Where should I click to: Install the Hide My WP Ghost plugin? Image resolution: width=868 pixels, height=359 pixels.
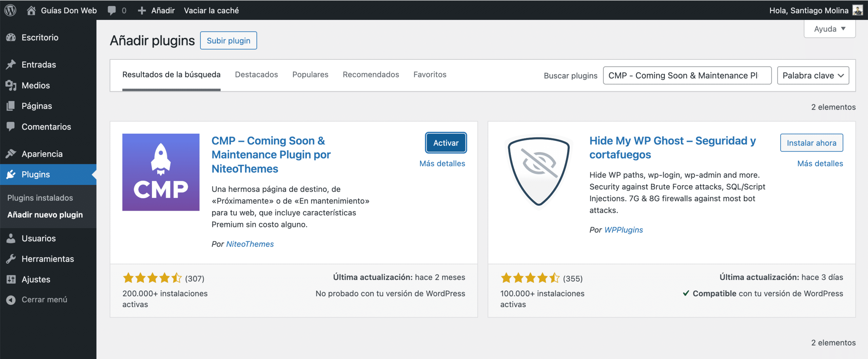click(811, 143)
